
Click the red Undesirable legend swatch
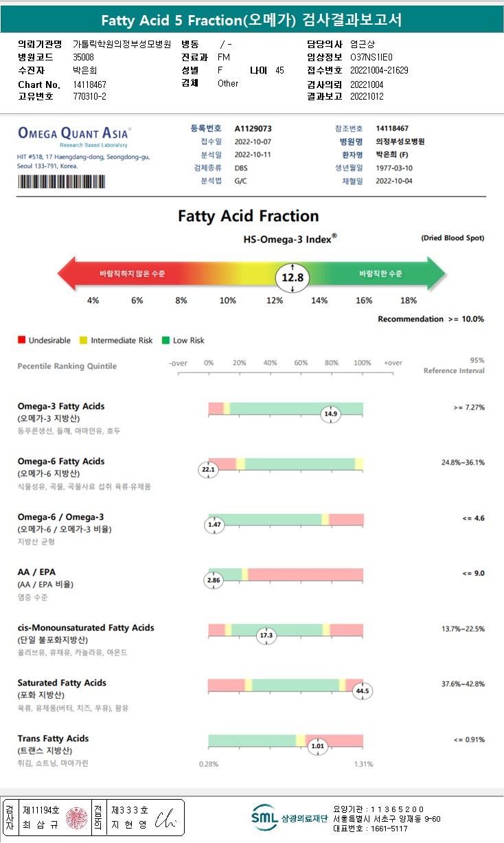click(x=21, y=340)
